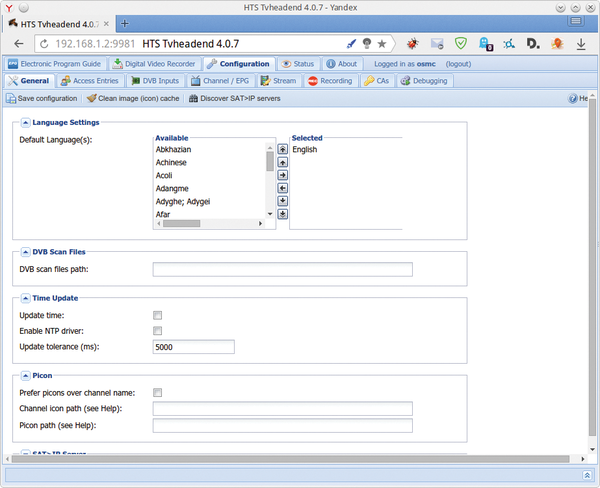This screenshot has height=488, width=600.
Task: Click the paintbrush icon in address bar
Action: tap(351, 44)
